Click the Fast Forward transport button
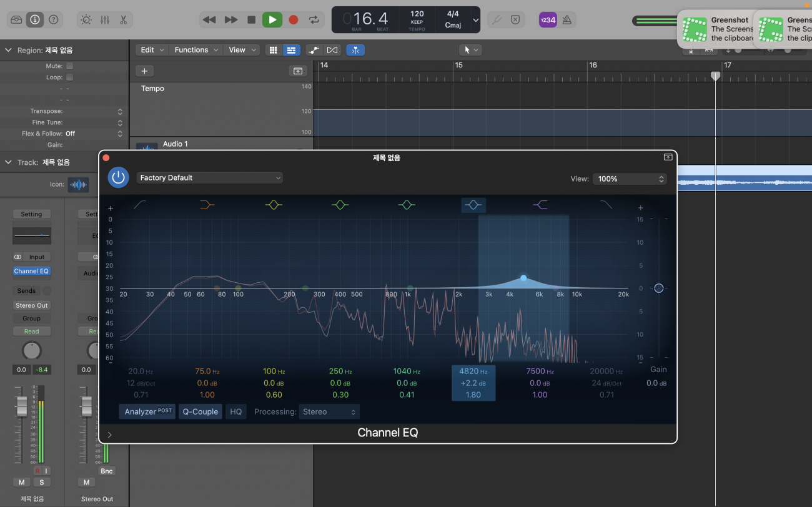 click(x=230, y=19)
